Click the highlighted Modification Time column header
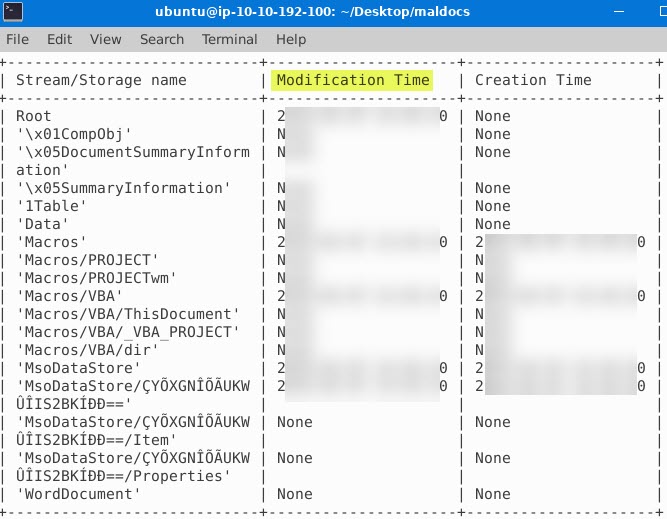This screenshot has width=667, height=519. tap(352, 80)
